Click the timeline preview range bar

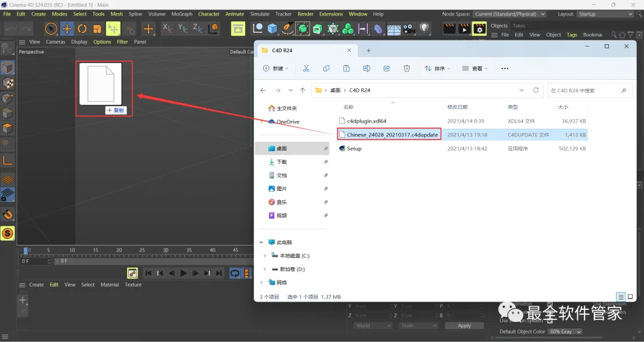point(154,261)
